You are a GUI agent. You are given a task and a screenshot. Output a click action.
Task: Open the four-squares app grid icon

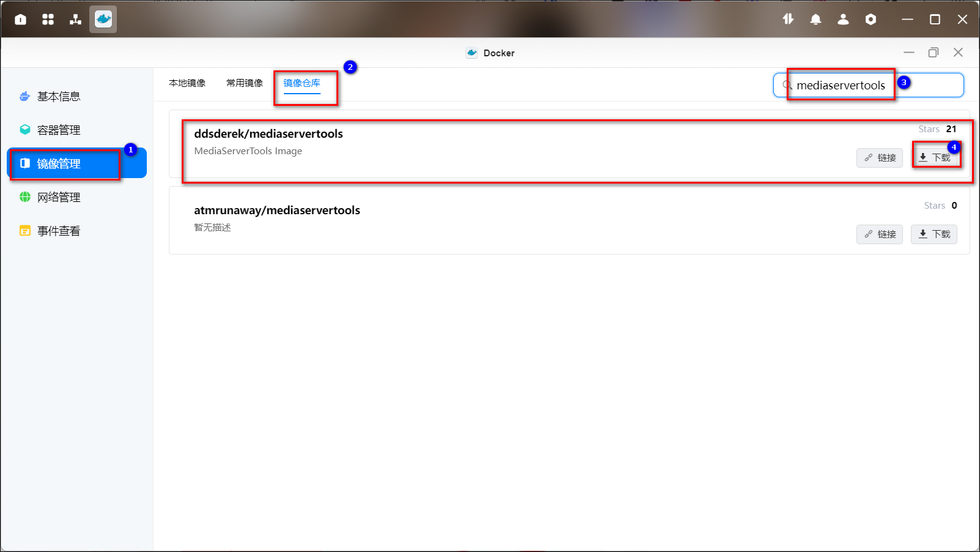[x=48, y=20]
